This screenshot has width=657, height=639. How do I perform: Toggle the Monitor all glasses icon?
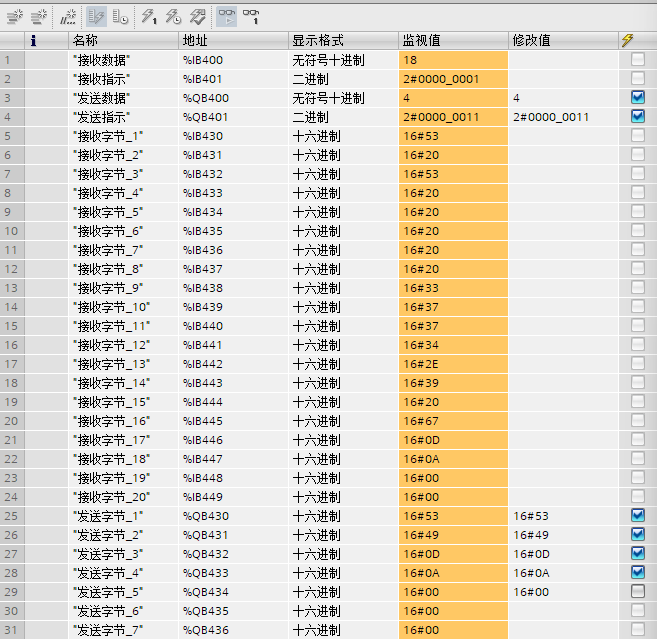[227, 16]
